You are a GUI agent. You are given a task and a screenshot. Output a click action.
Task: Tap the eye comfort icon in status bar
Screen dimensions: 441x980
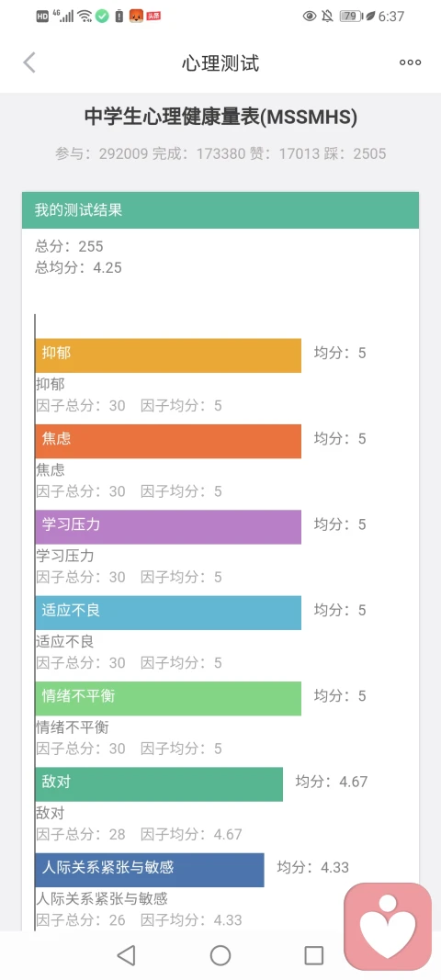pos(309,17)
